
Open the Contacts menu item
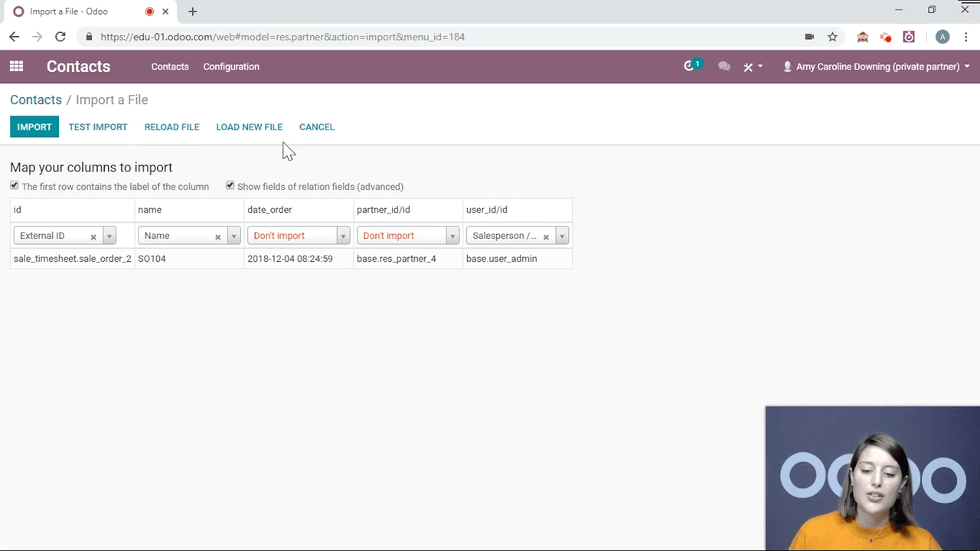coord(169,67)
